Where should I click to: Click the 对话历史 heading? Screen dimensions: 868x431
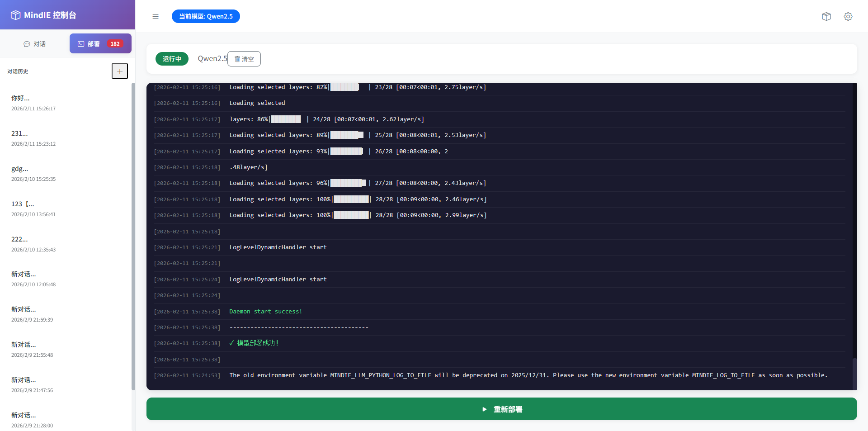point(18,71)
